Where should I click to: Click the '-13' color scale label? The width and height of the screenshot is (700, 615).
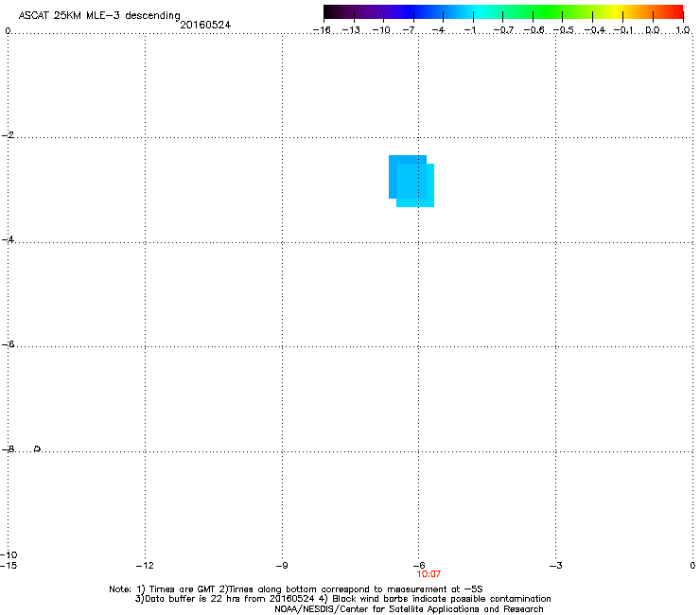pyautogui.click(x=351, y=30)
